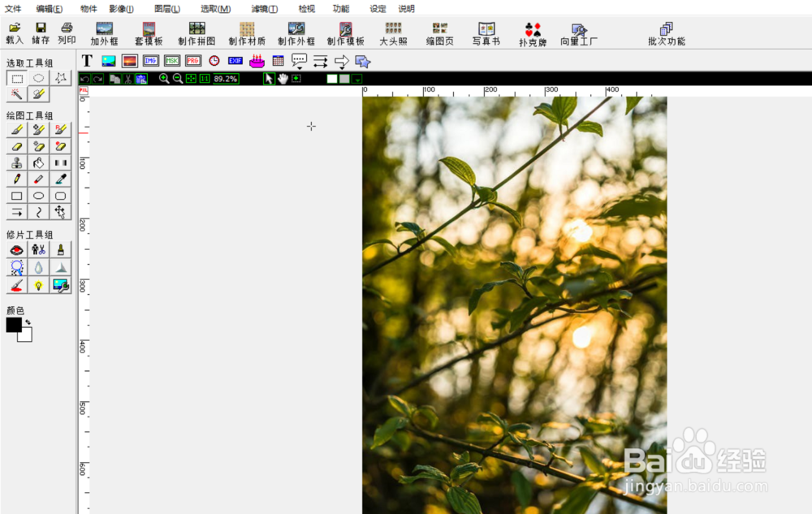Select the curve line drawing tool
812x514 pixels.
(39, 212)
